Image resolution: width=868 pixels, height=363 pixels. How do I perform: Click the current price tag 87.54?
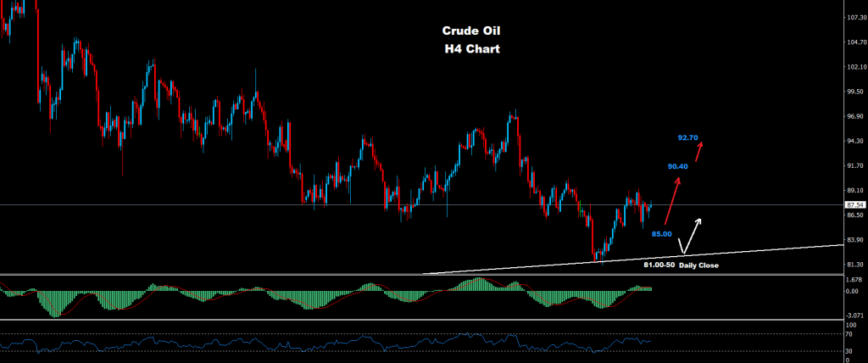855,205
